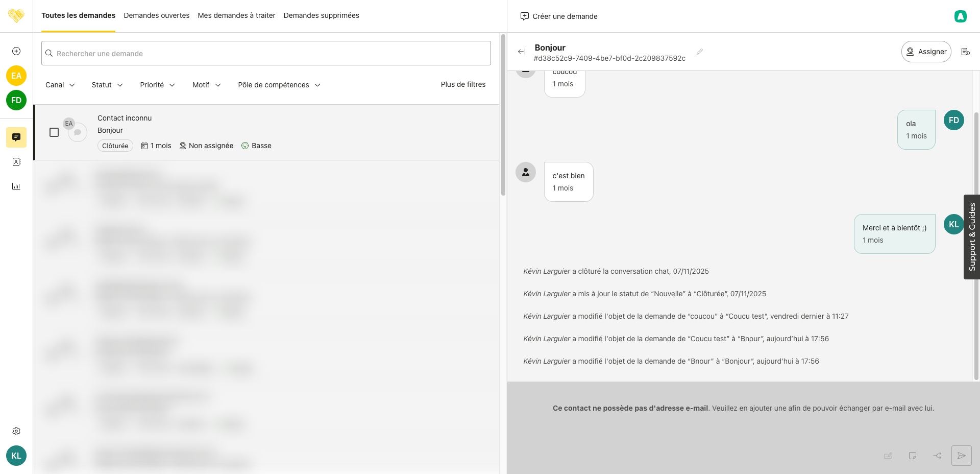Focus the Rechercher une demande search field
This screenshot has width=980, height=474.
click(266, 53)
